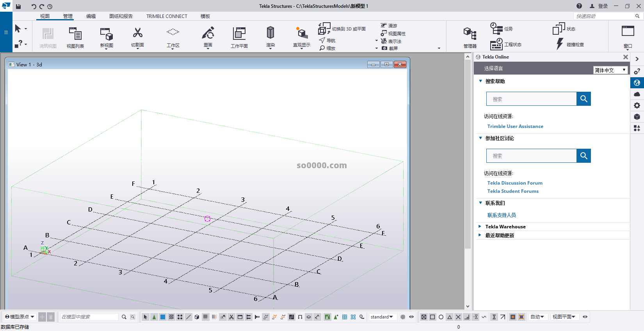Click the 快速启动 quick launch field
Image resolution: width=644 pixels, height=331 pixels.
607,16
